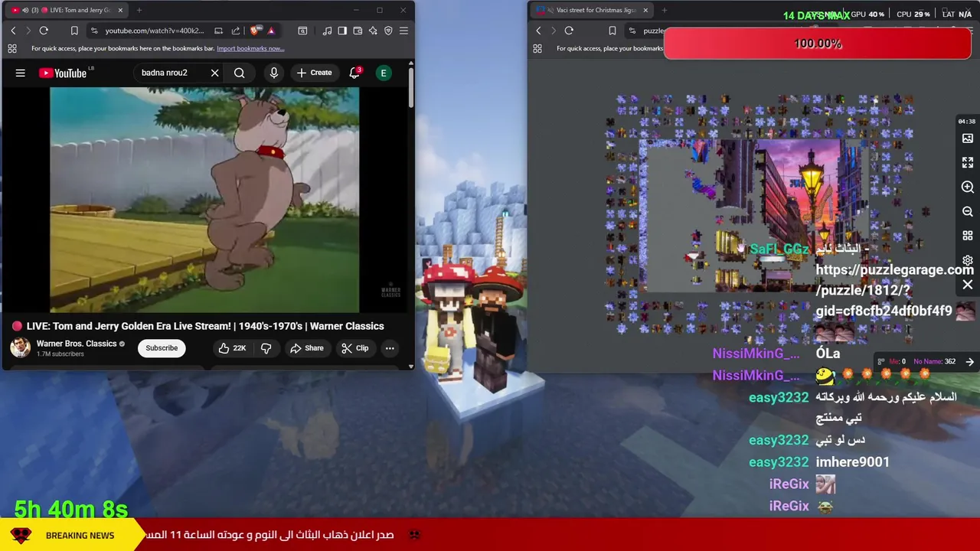Open the apps grid on YouTube bookmarks bar
This screenshot has width=980, height=551.
[12, 48]
